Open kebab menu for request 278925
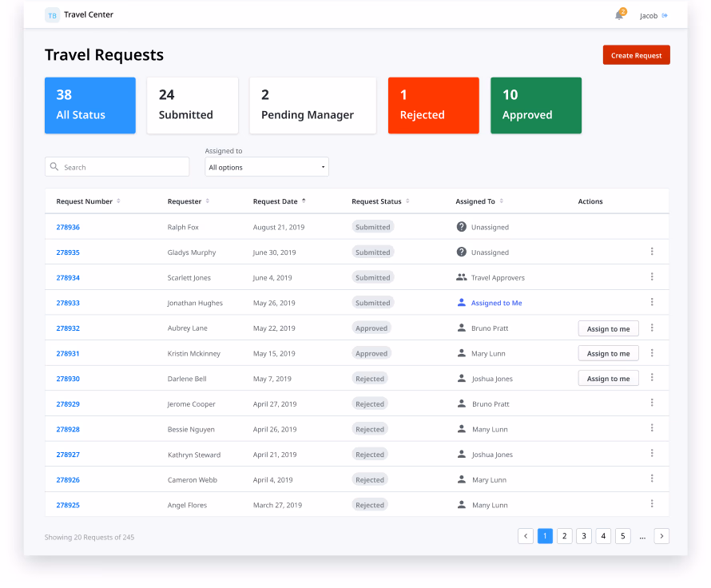The width and height of the screenshot is (711, 588). [x=652, y=504]
